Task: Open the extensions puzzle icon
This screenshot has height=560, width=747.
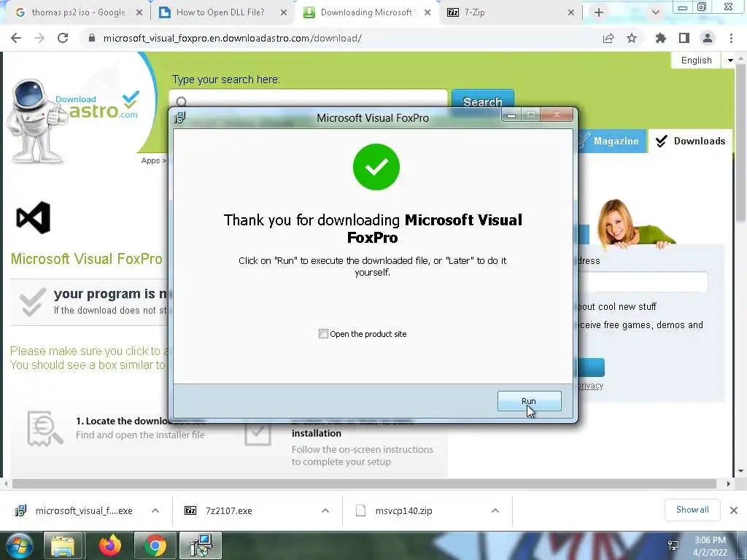Action: pyautogui.click(x=661, y=38)
